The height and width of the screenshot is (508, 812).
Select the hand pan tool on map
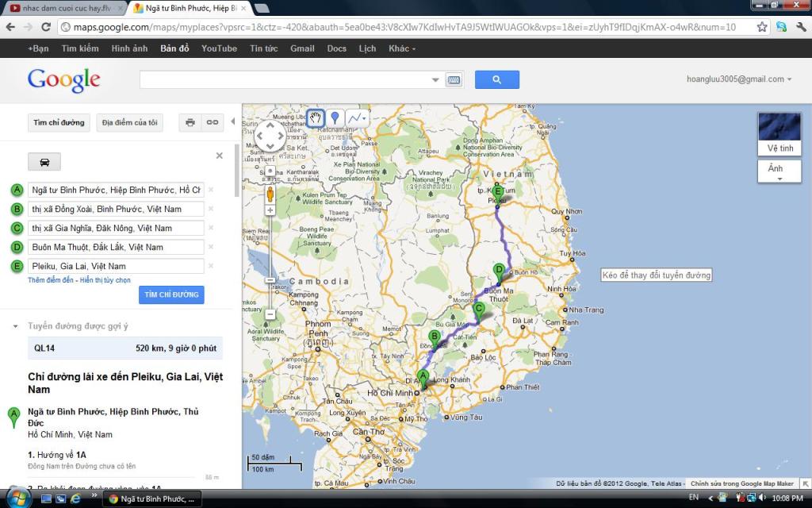[x=316, y=118]
